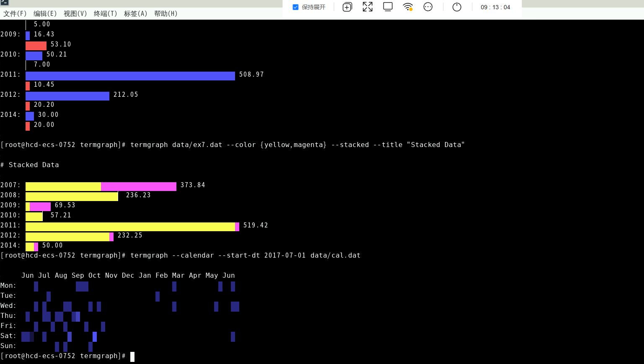Click the magenta segment of 2007 stacked bar

(139, 186)
